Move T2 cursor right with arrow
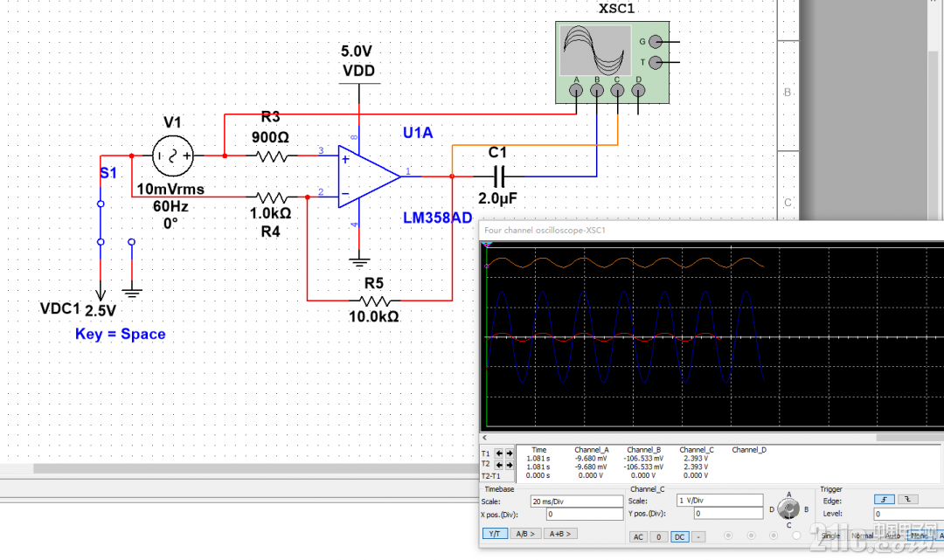Viewport: 944px width, 560px height. click(x=510, y=465)
